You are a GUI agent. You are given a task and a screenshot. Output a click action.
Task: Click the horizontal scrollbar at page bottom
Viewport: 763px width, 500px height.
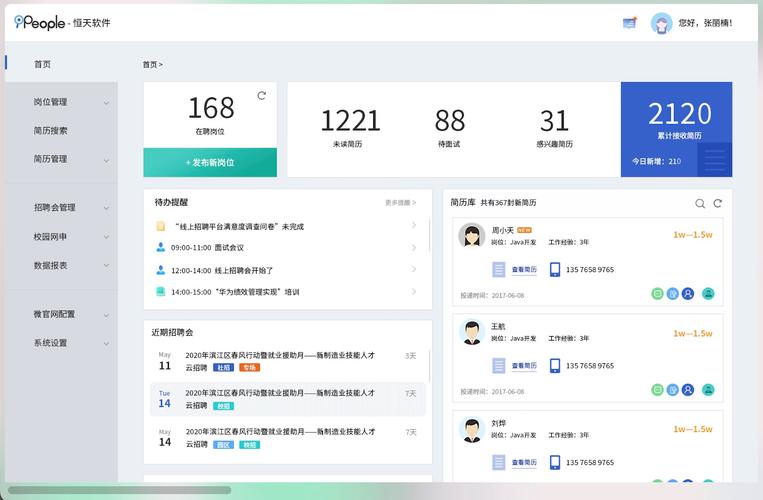(x=120, y=491)
